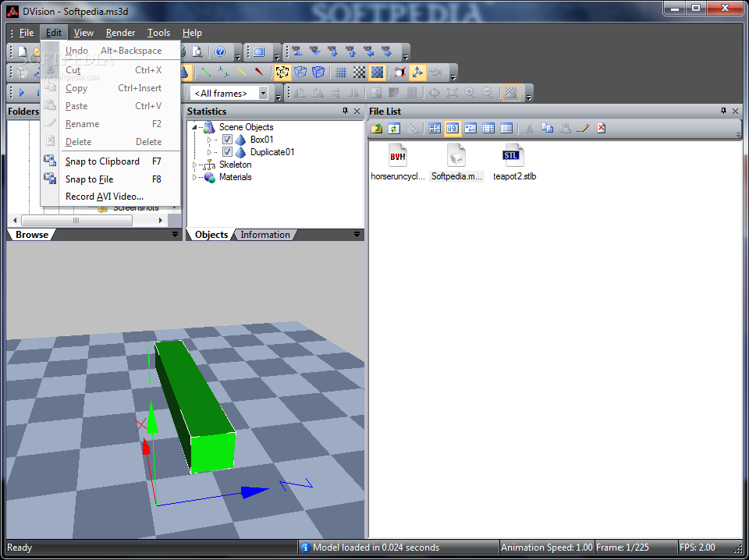The image size is (749, 560).
Task: Open the Folders panel tab list arrow
Action: pos(175,235)
